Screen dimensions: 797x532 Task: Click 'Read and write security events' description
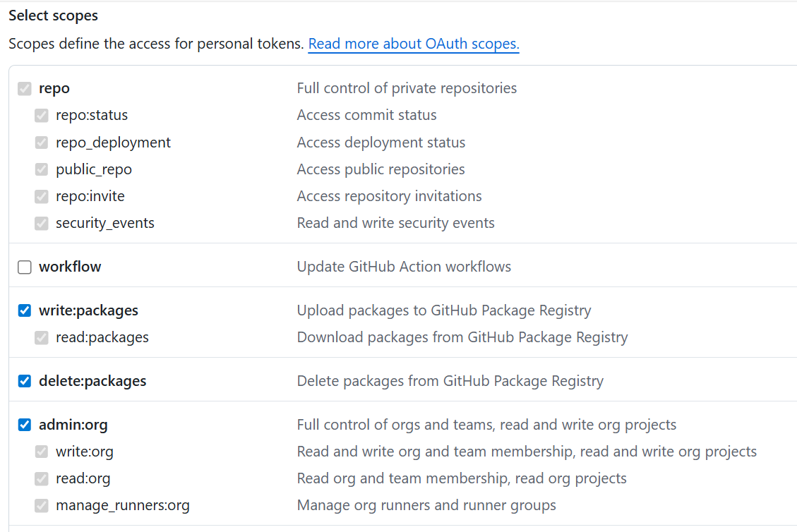(395, 223)
